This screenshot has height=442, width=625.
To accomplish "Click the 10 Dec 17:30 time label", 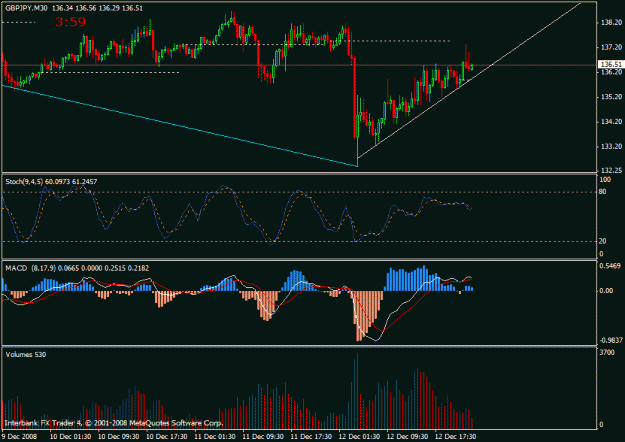I will click(167, 436).
